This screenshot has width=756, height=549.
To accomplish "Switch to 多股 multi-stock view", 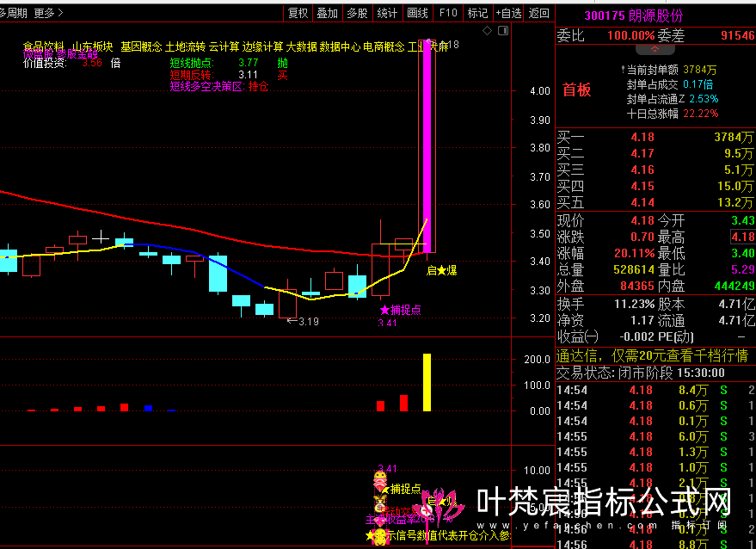I will pyautogui.click(x=357, y=13).
